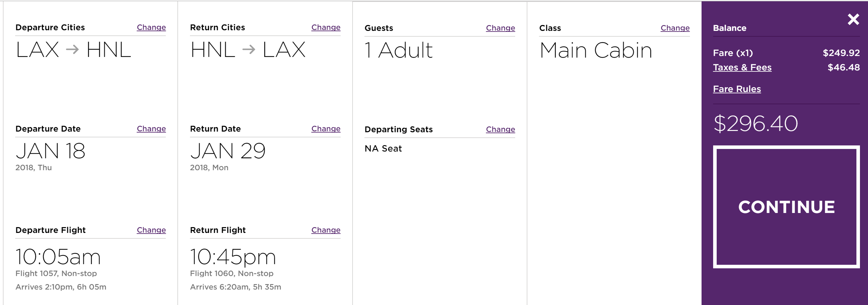Click the 10:05am departure flight time
This screenshot has width=868, height=305.
click(x=58, y=257)
